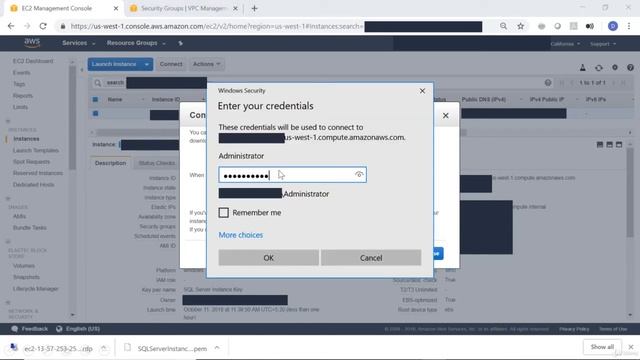Click Show all downloads

click(602, 347)
